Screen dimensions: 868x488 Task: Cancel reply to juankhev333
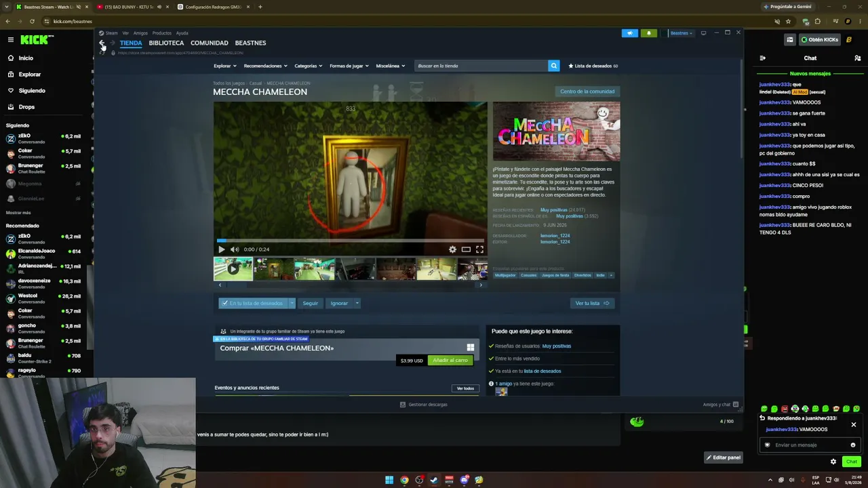pos(854,425)
